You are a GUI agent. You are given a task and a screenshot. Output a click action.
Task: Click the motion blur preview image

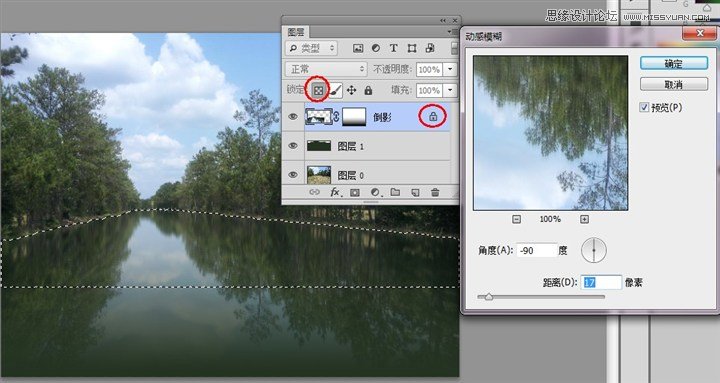click(551, 133)
